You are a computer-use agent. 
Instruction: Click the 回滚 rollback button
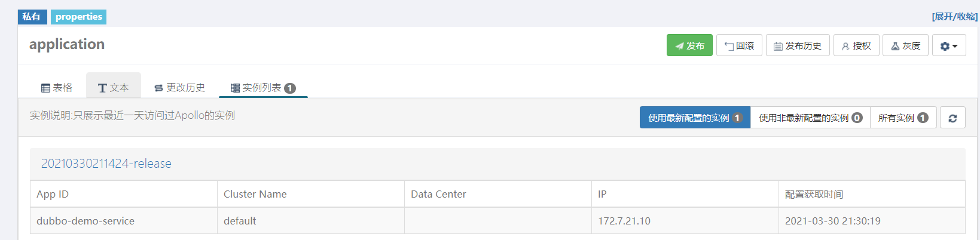[x=739, y=45]
